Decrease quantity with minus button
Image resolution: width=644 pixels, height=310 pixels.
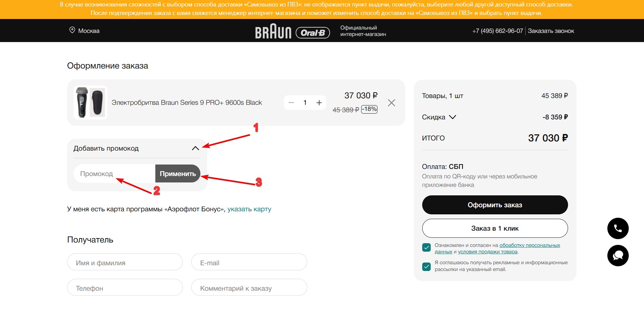point(291,103)
